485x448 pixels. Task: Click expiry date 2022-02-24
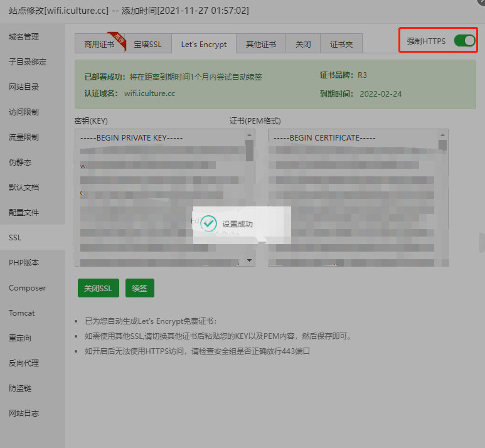point(380,94)
